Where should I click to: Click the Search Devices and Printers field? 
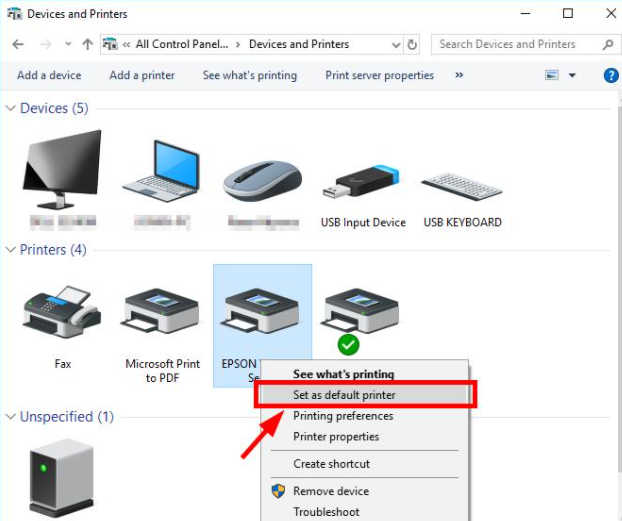515,44
